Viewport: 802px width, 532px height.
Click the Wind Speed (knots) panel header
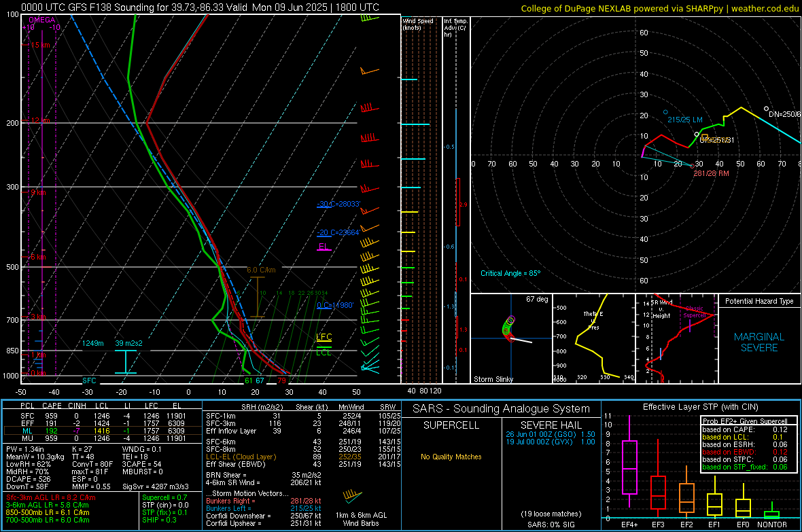click(418, 24)
